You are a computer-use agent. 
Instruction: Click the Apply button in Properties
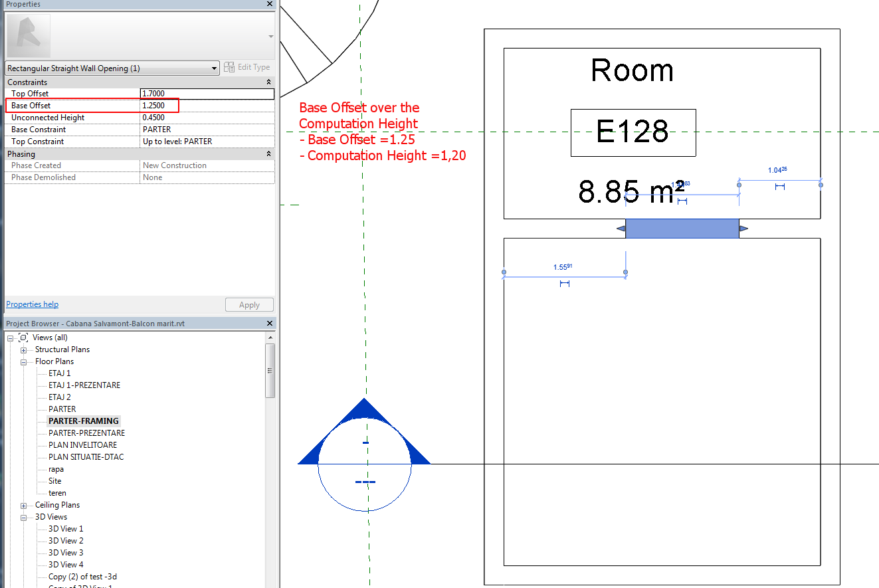249,304
